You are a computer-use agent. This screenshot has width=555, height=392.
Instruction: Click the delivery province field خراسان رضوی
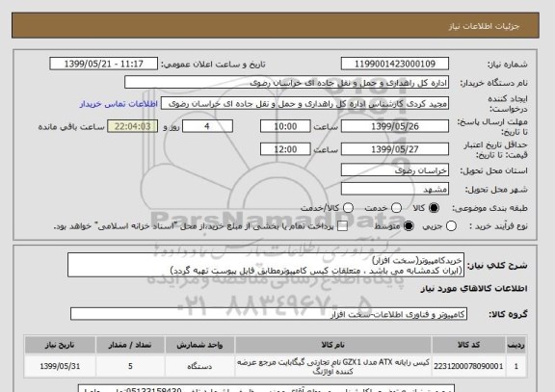pyautogui.click(x=395, y=170)
